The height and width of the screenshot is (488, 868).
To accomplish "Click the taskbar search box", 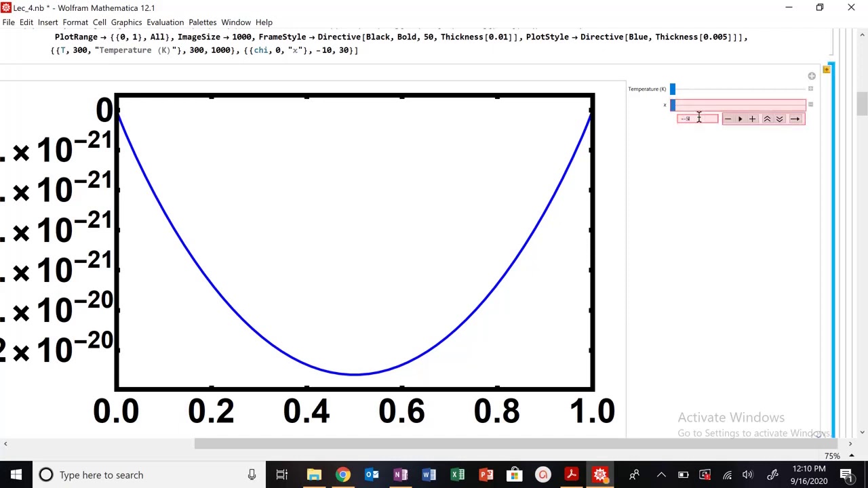I will (x=149, y=474).
